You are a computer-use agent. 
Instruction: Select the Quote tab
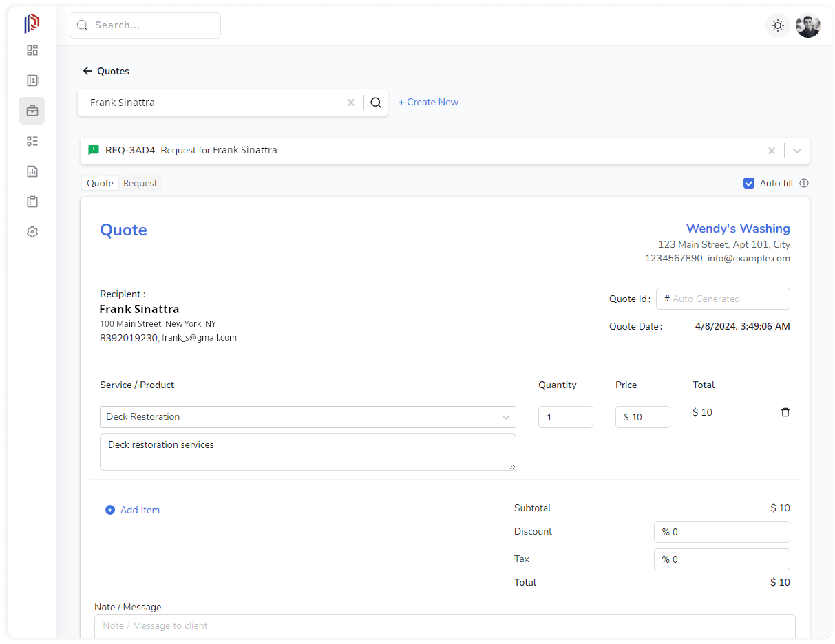pyautogui.click(x=99, y=183)
